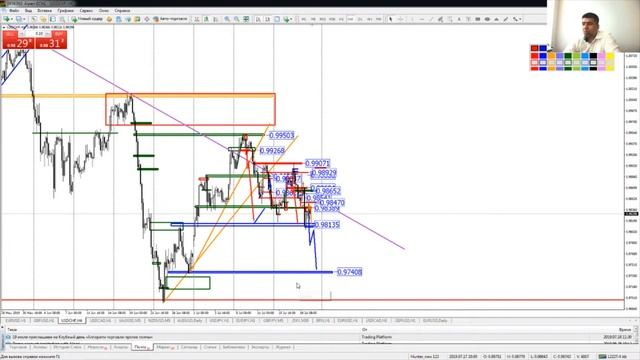
Task: Select the ellipse shape tool
Action: [487, 19]
